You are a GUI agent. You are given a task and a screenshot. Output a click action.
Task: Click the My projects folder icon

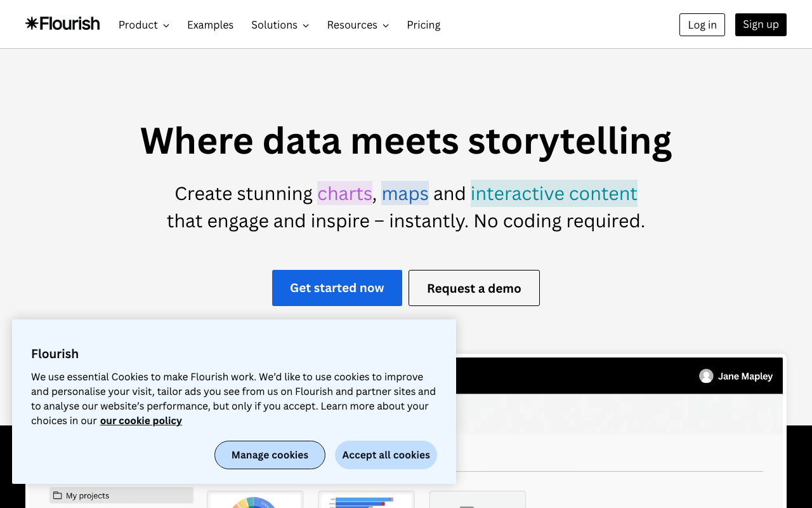pyautogui.click(x=58, y=495)
